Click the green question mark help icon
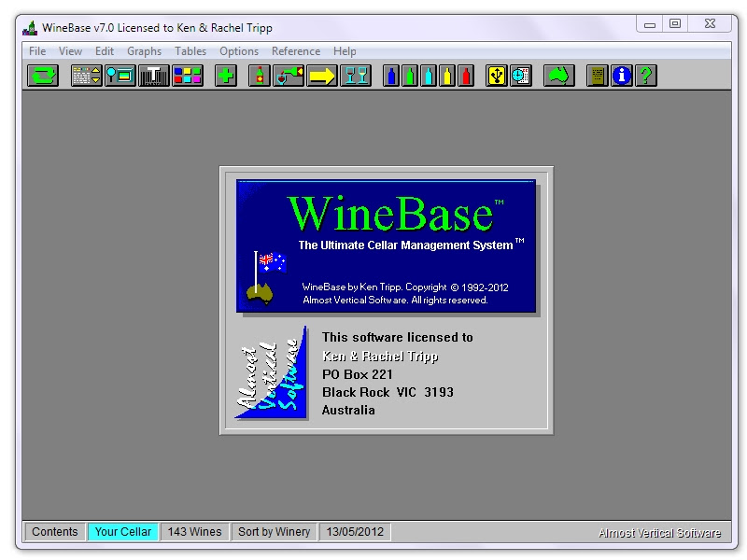 [x=646, y=76]
